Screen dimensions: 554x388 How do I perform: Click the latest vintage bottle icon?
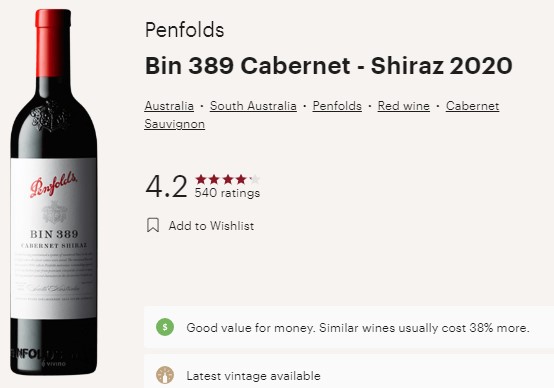(x=165, y=375)
